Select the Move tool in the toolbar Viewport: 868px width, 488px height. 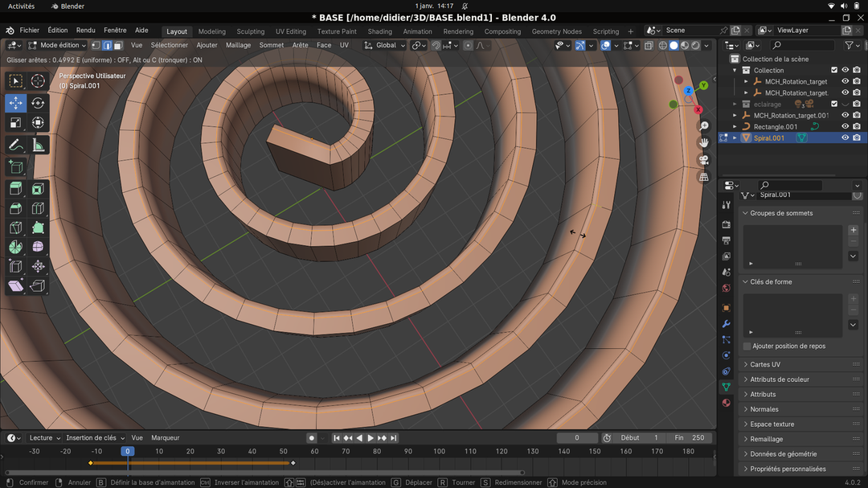15,103
